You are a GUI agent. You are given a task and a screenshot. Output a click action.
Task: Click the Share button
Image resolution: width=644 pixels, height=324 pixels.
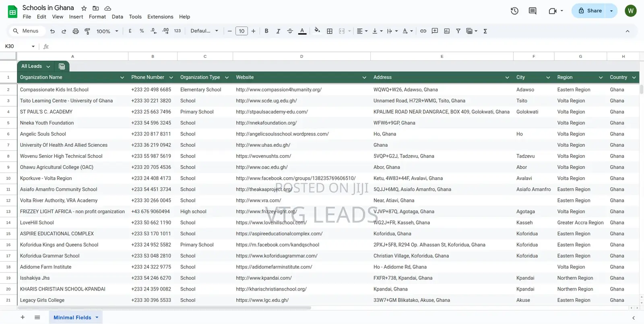point(590,11)
